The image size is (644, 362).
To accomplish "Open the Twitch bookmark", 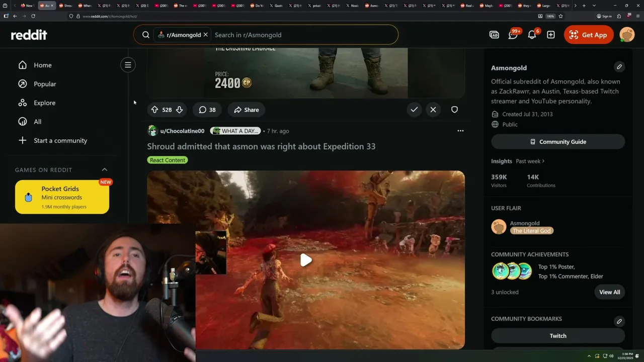I will pos(558,336).
